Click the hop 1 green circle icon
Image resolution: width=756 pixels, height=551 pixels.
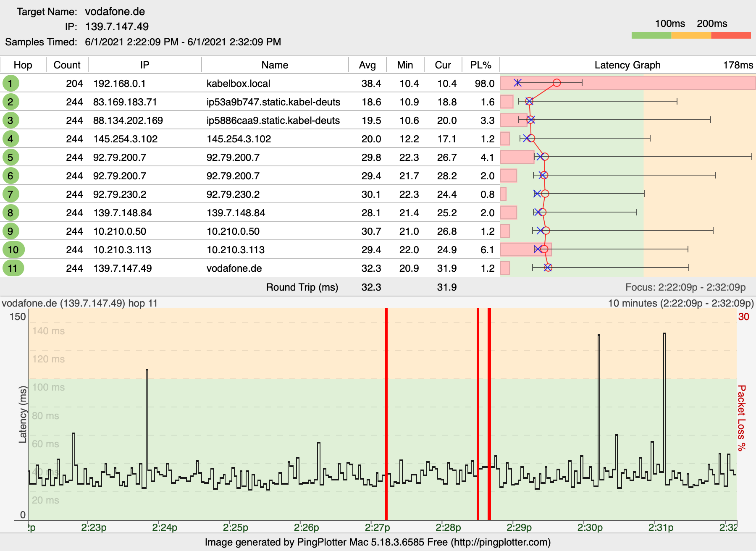click(x=10, y=83)
